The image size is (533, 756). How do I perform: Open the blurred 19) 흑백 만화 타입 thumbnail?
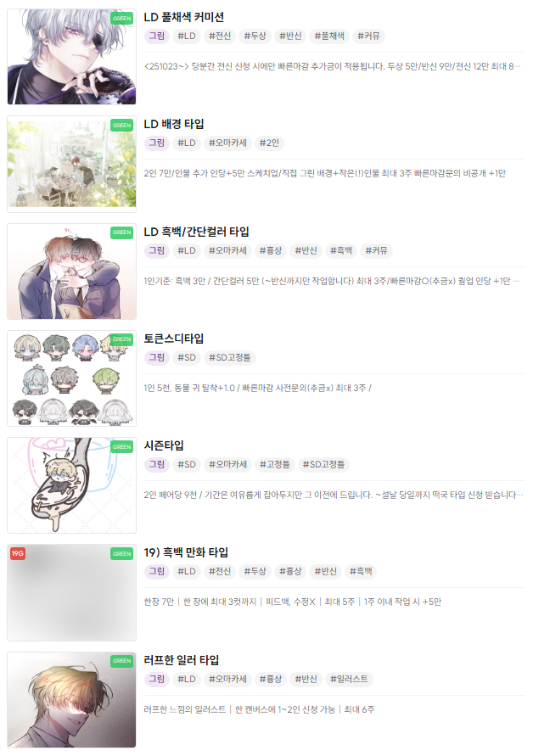click(x=71, y=592)
